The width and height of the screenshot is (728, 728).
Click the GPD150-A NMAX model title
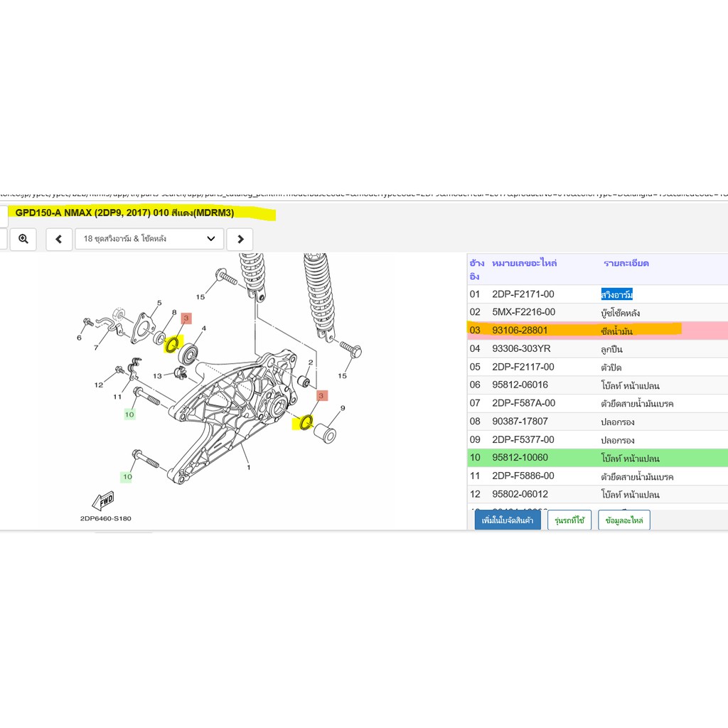[124, 213]
